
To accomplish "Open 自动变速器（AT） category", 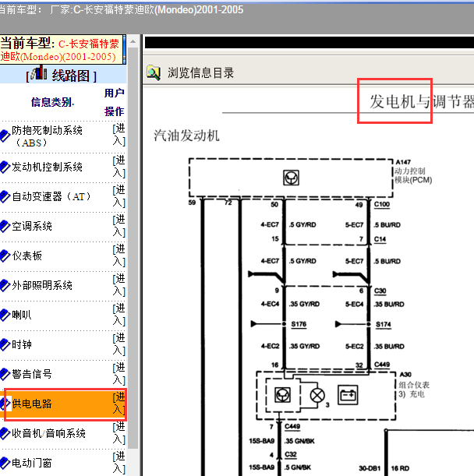I will 51,197.
